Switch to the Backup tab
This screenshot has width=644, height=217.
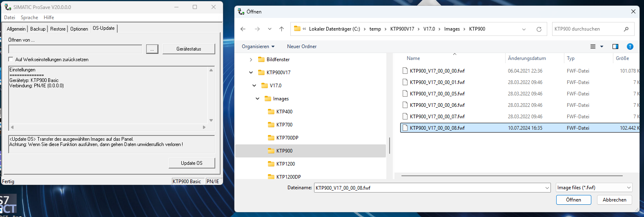(38, 29)
